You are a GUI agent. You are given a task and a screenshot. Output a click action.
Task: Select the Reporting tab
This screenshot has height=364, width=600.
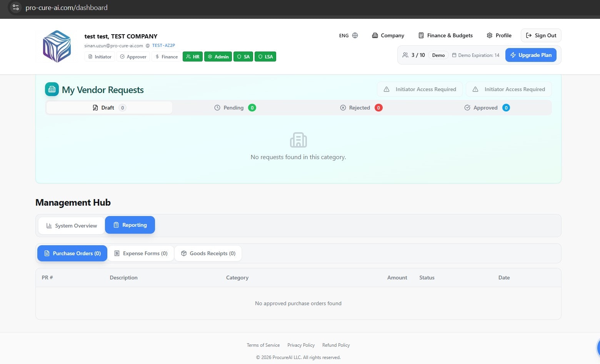pos(130,225)
